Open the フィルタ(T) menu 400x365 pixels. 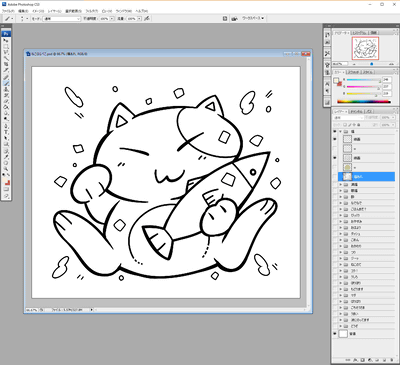coord(92,11)
